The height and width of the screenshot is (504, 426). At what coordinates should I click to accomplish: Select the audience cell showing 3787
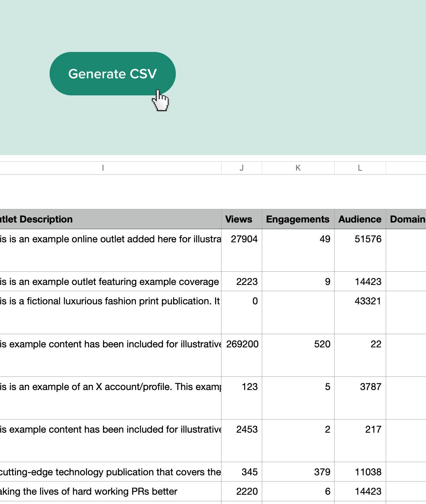pyautogui.click(x=360, y=398)
